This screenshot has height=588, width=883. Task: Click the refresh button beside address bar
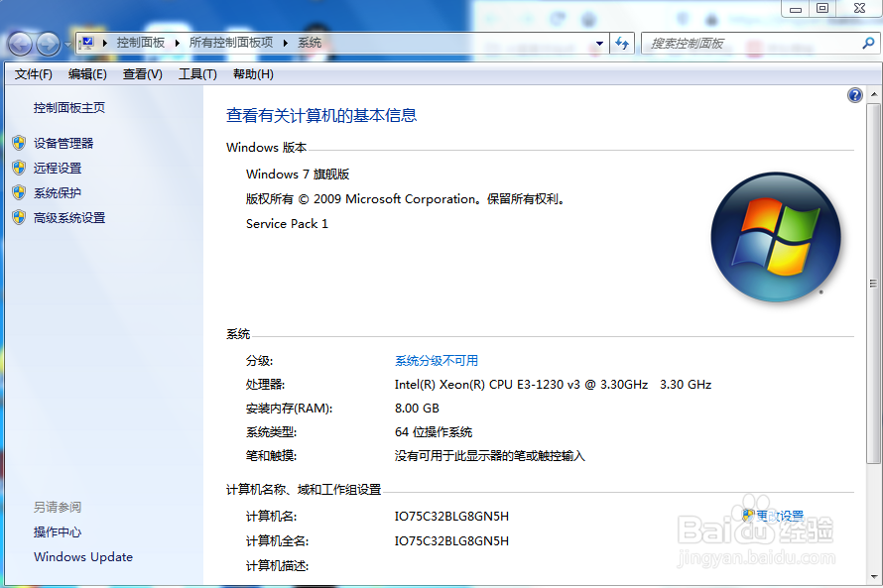622,44
